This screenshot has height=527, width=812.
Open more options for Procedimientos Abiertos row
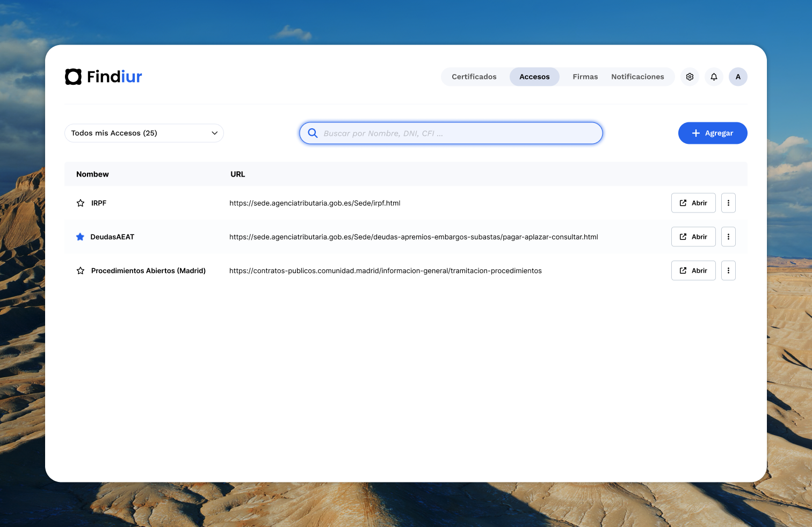click(x=728, y=270)
